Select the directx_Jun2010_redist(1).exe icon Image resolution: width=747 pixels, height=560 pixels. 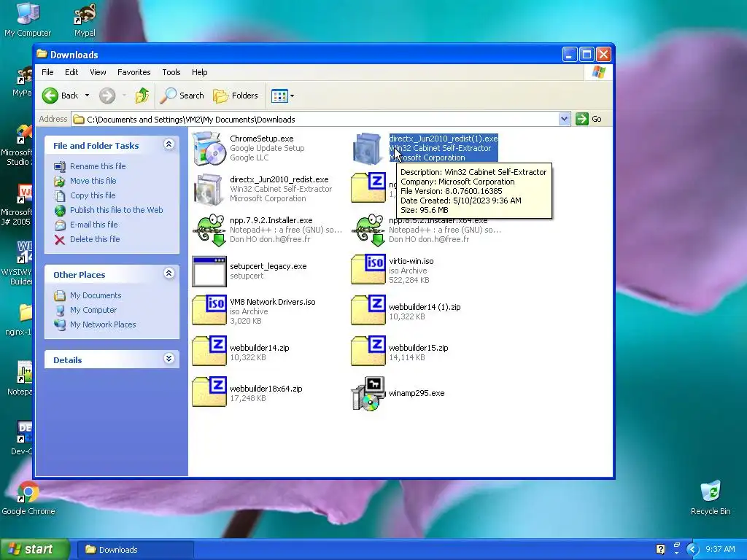click(368, 148)
